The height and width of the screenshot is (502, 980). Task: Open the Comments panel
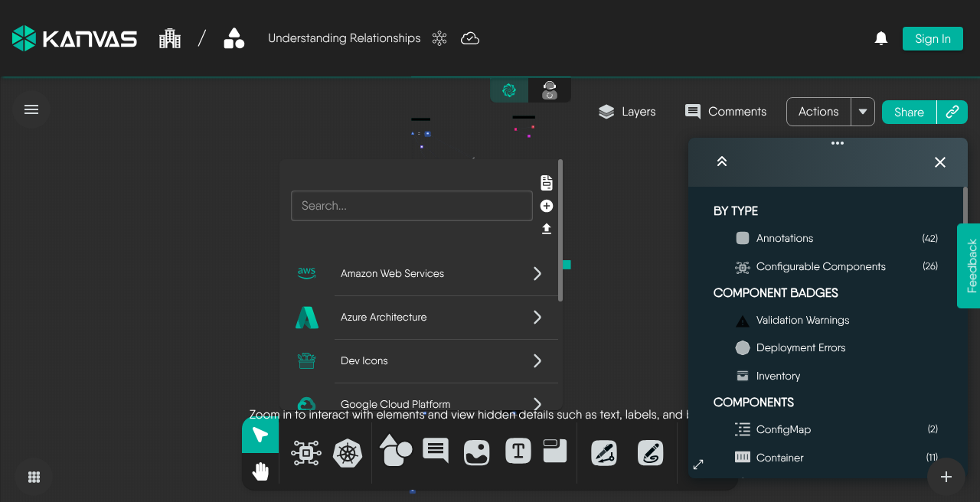point(726,112)
